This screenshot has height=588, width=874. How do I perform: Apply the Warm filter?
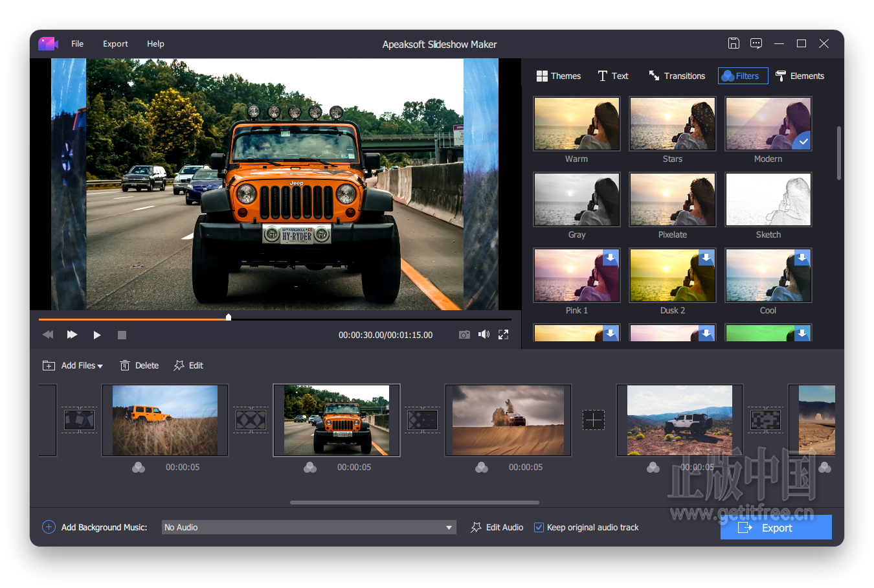(x=576, y=124)
